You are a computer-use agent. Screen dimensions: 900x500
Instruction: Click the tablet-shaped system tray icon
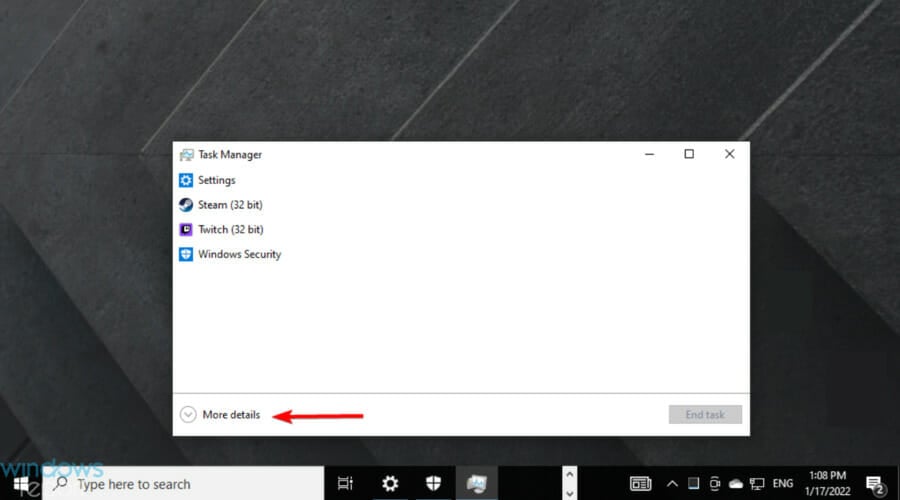tap(693, 483)
